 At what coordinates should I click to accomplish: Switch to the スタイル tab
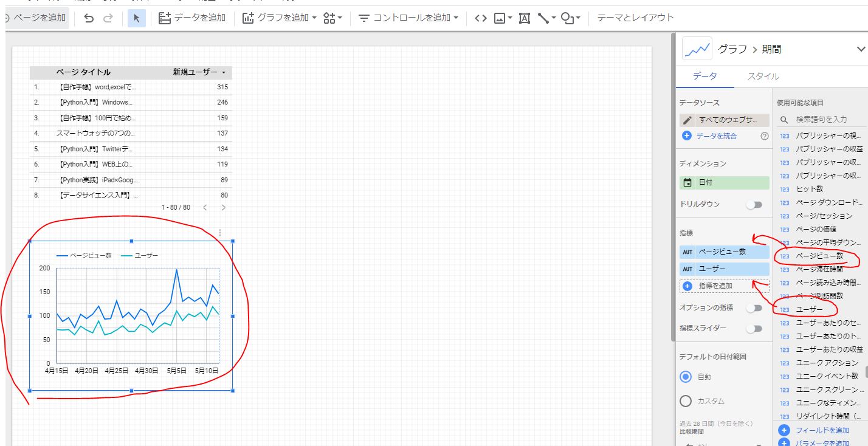(763, 77)
